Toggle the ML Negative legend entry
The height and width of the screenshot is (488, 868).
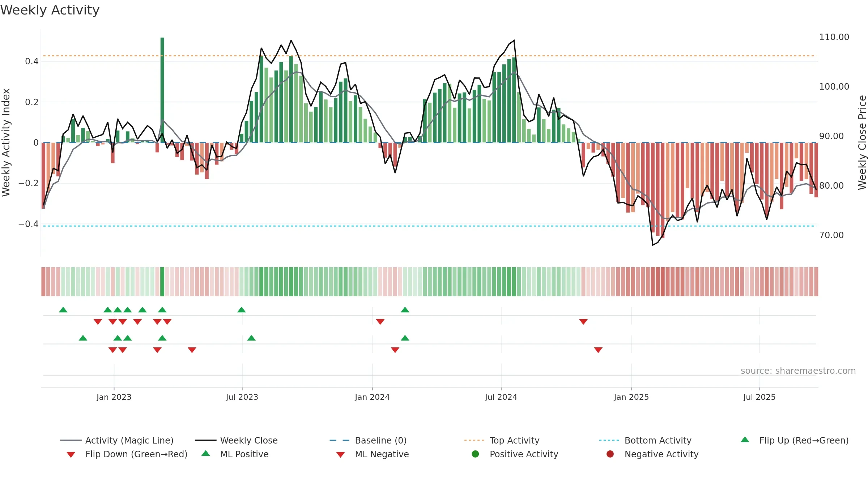[x=373, y=454]
